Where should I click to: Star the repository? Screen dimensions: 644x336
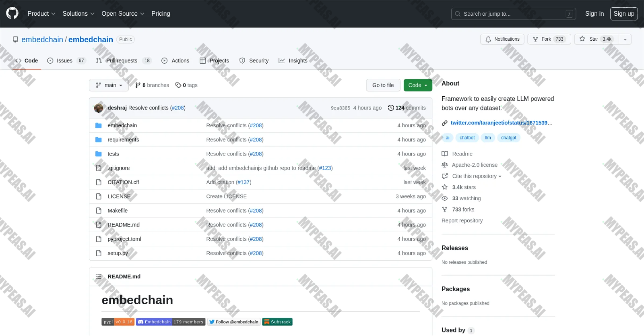click(x=597, y=39)
